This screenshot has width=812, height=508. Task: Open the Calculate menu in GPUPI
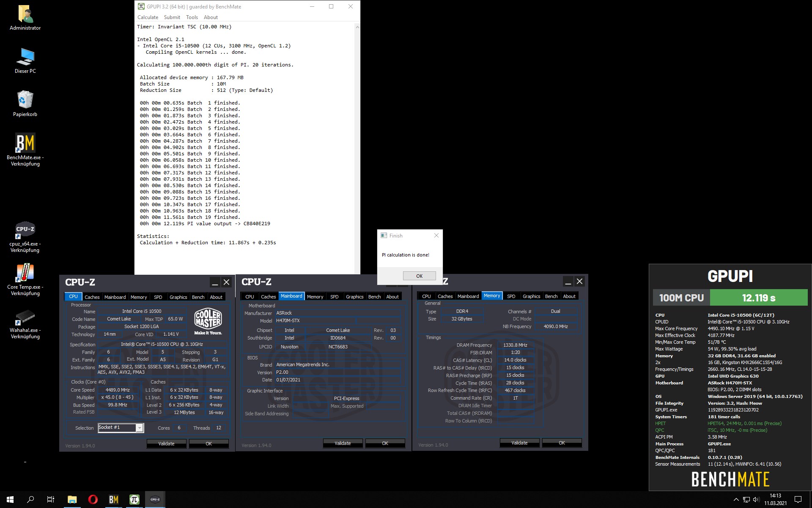148,17
